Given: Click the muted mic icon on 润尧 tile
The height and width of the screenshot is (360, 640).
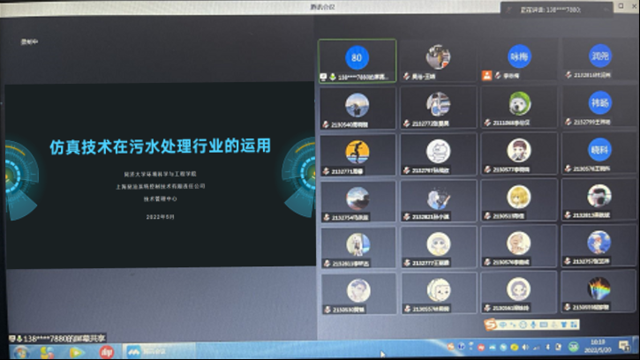Looking at the screenshot, I should [x=568, y=75].
